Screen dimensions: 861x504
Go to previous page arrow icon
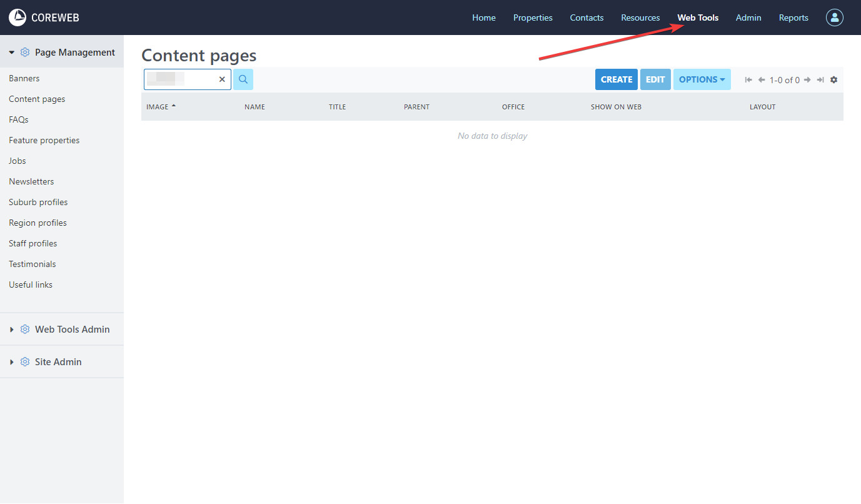pos(762,80)
